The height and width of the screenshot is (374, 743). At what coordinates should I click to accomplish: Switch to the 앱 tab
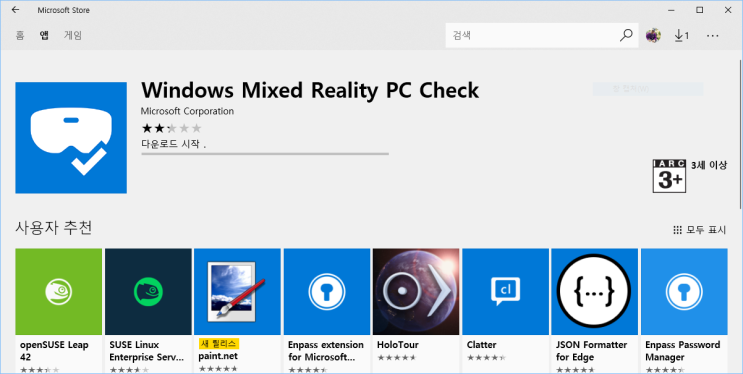click(44, 35)
